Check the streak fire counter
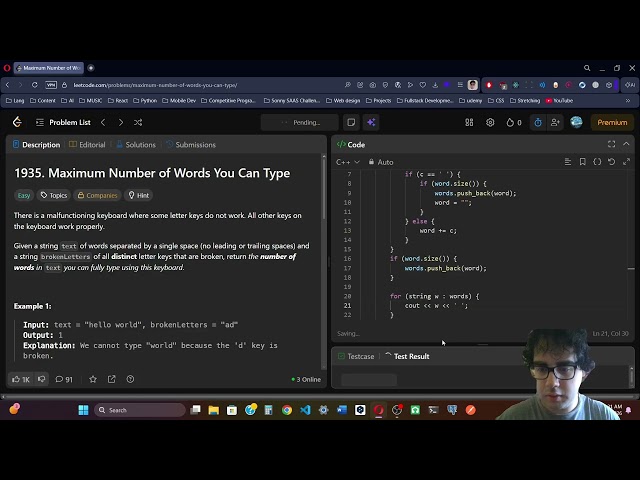The width and height of the screenshot is (640, 480). point(514,122)
